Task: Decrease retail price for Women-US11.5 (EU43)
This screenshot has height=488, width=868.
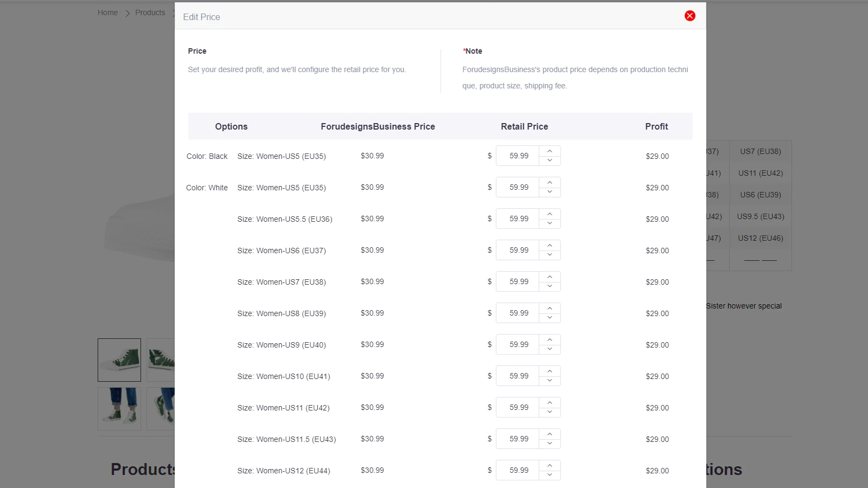Action: pyautogui.click(x=550, y=444)
